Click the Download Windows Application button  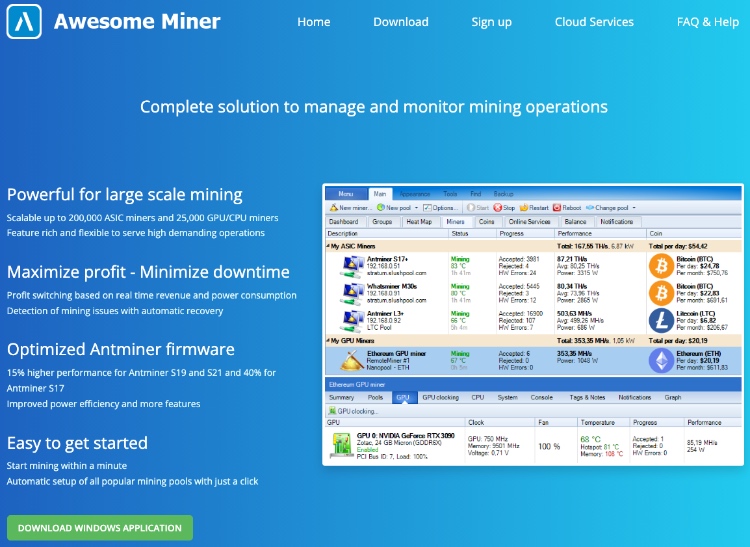tap(100, 527)
